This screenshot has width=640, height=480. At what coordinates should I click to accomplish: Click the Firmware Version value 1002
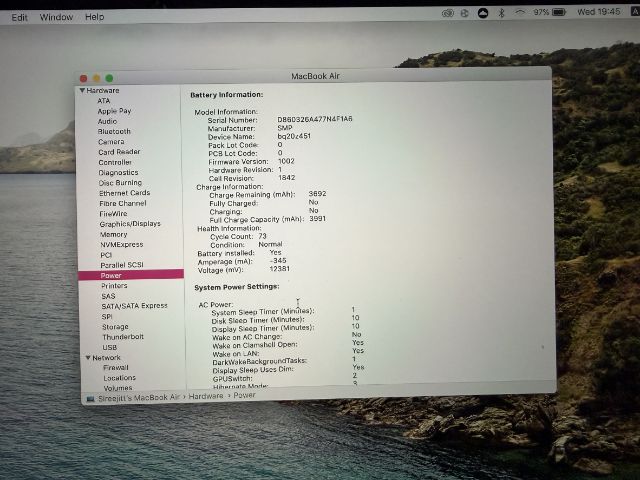[x=286, y=161]
